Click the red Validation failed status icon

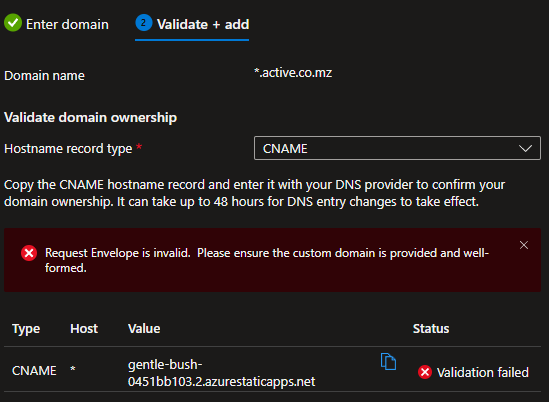pos(425,372)
